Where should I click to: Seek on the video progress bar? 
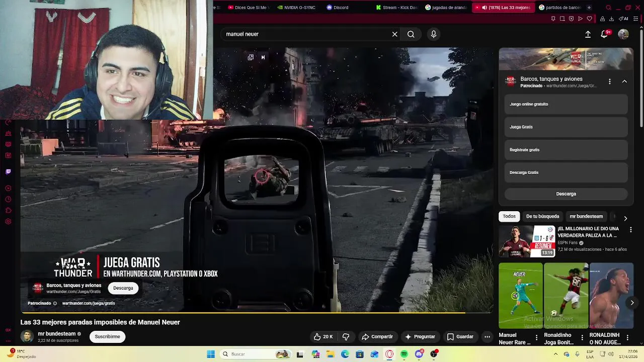tap(257, 313)
